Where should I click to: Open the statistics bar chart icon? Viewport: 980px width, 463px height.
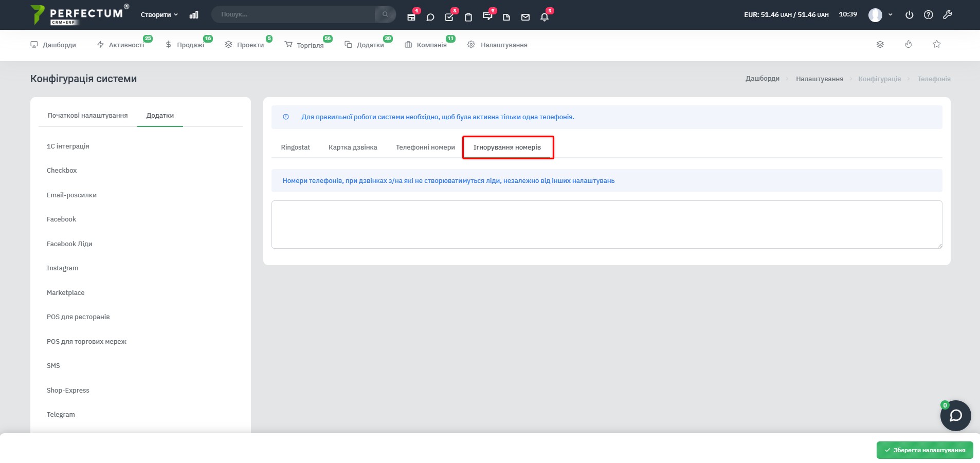click(194, 15)
